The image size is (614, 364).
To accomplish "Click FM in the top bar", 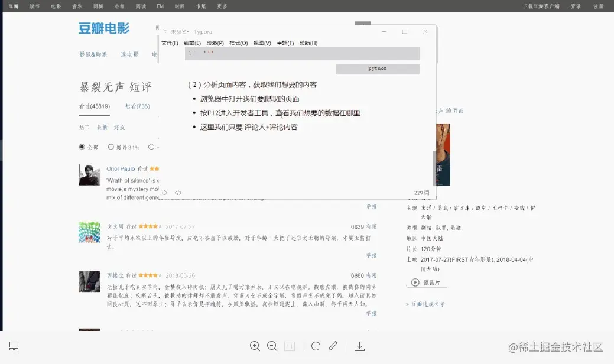I will click(160, 6).
